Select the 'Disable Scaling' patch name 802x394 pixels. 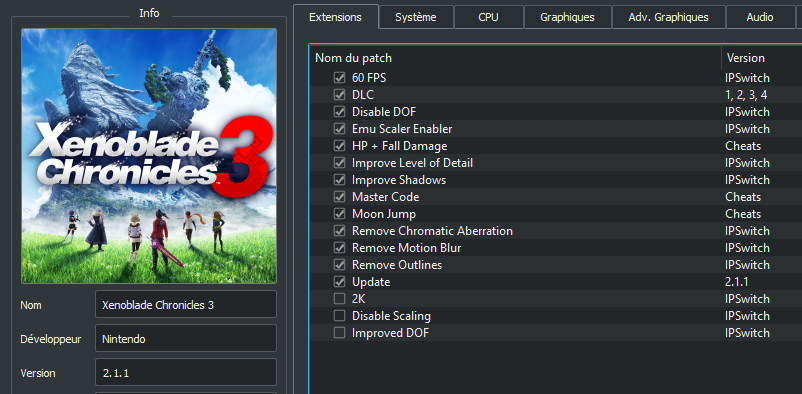pyautogui.click(x=391, y=316)
